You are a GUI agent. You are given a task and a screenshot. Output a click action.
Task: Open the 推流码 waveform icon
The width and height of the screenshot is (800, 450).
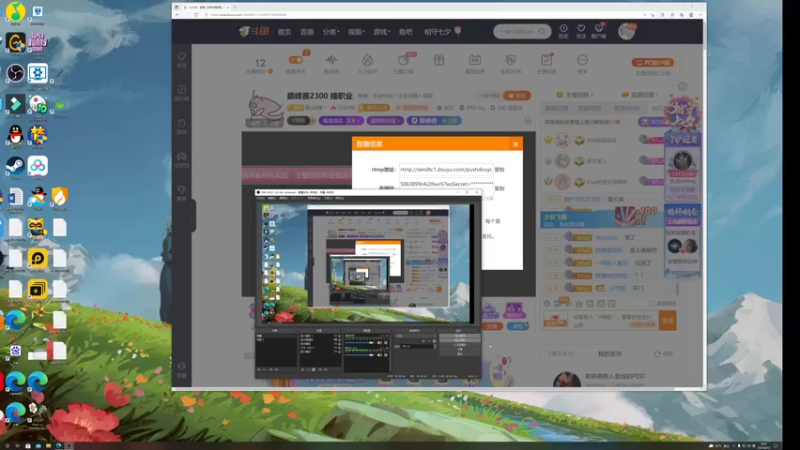click(332, 60)
